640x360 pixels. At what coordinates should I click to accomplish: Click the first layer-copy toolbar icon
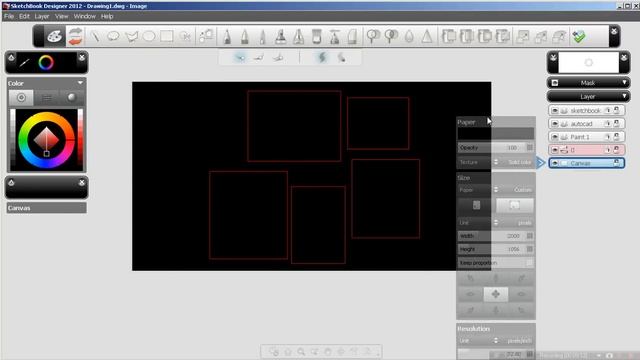(449, 36)
